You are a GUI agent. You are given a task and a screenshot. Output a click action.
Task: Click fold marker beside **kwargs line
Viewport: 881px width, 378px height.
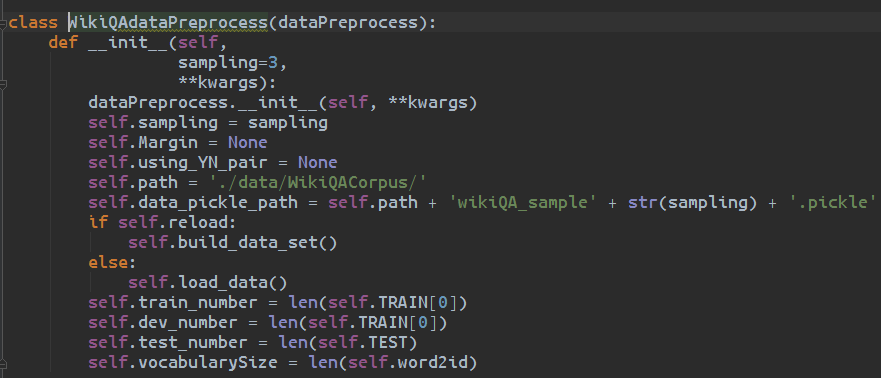coord(3,83)
